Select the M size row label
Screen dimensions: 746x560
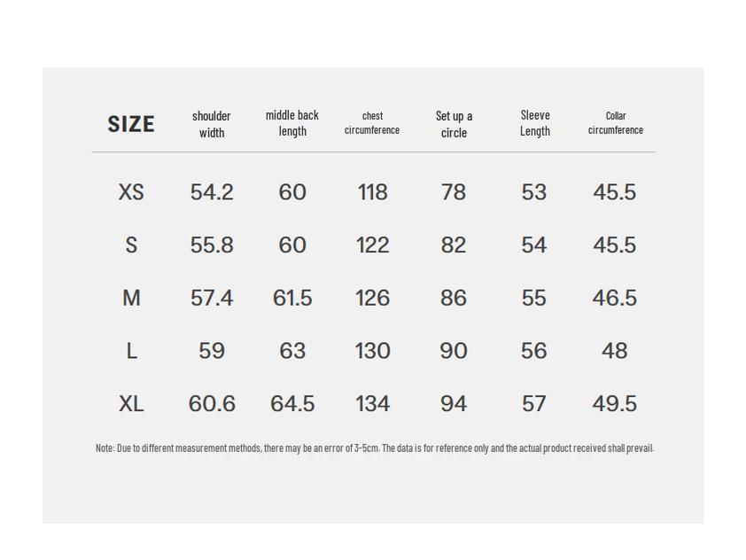pos(131,299)
